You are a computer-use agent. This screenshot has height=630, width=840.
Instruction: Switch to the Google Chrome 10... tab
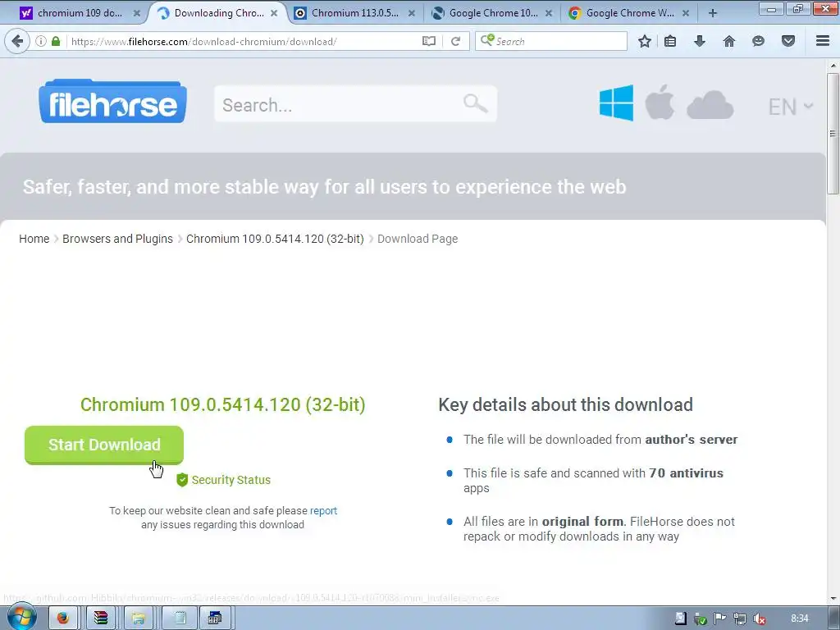[493, 13]
